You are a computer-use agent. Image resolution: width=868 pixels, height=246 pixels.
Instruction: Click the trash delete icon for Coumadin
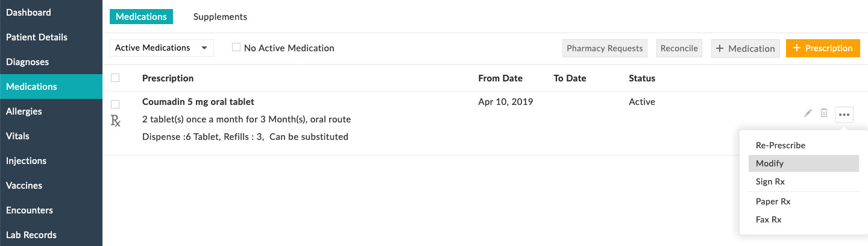[x=824, y=113]
